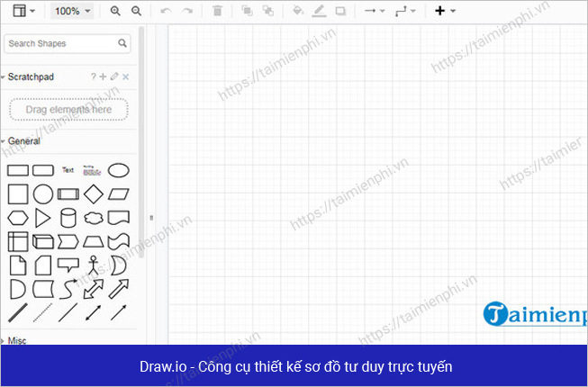Select the document shape with wavy bottom
Viewport: 588px width, 387px height.
119,218
